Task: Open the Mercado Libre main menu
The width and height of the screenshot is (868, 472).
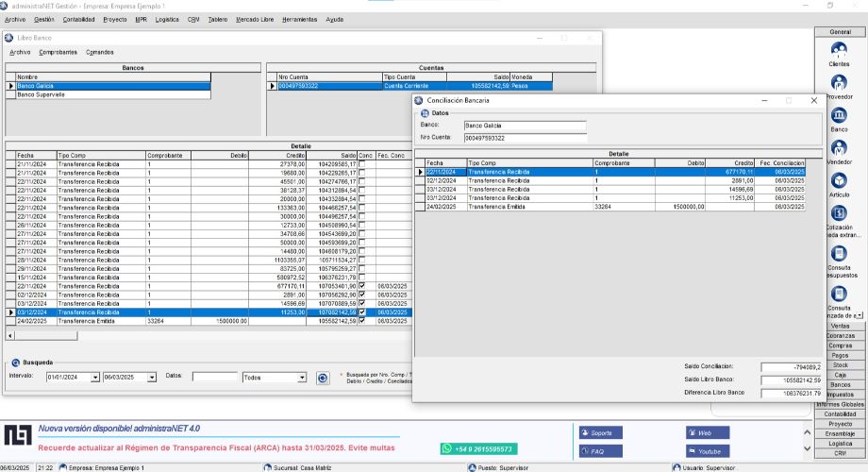Action: [255, 20]
